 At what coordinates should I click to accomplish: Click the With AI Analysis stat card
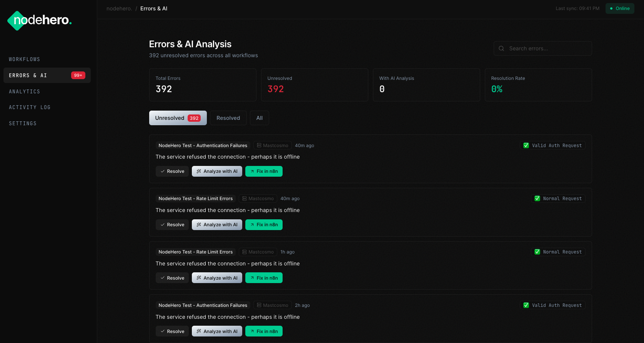pos(426,85)
